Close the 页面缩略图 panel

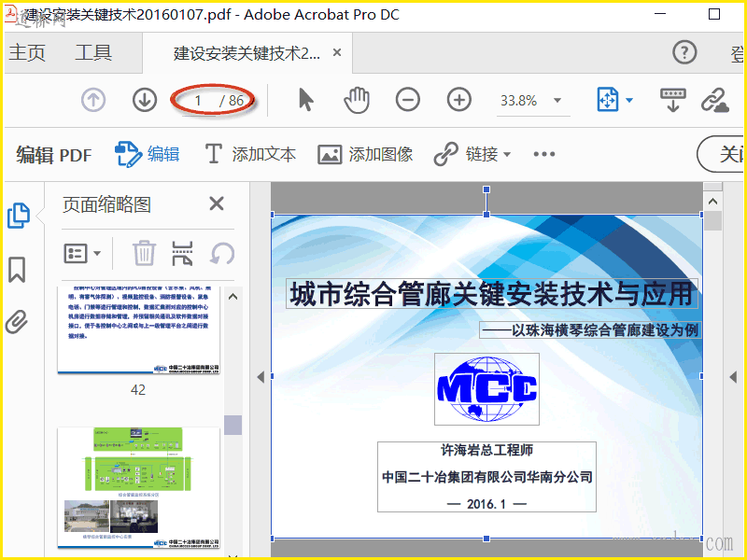click(217, 203)
